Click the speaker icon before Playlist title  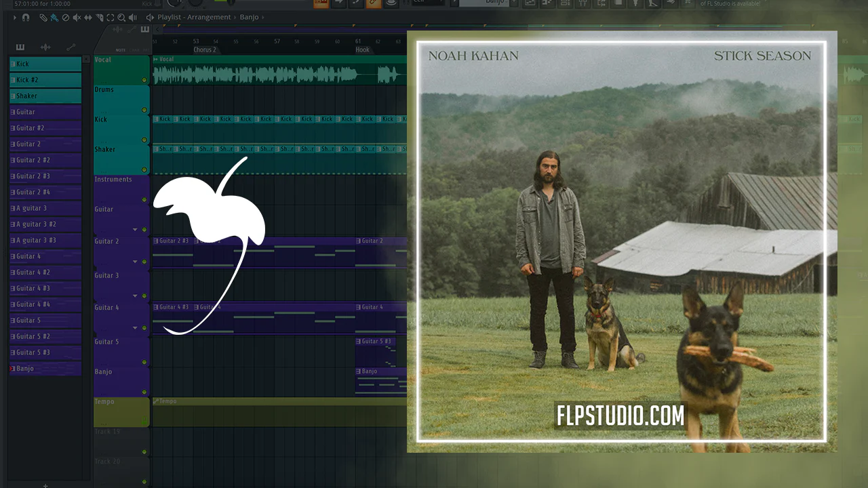[150, 17]
